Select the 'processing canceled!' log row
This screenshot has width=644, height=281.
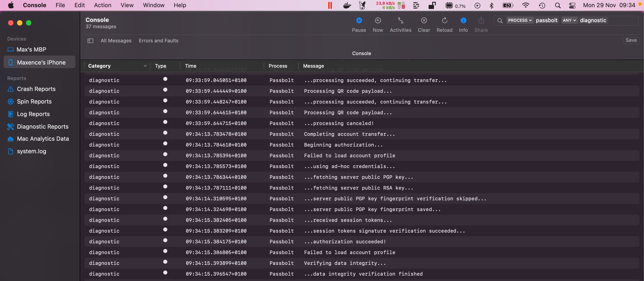pos(338,124)
